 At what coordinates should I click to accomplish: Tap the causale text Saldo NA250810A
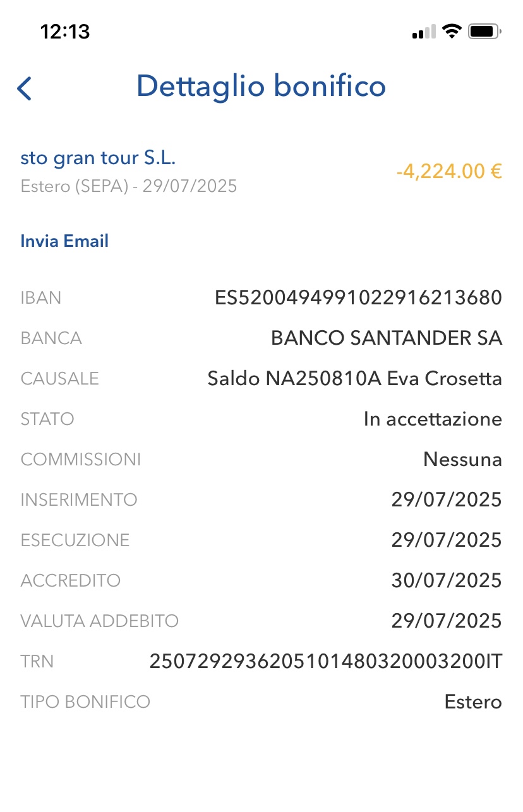[x=294, y=379]
